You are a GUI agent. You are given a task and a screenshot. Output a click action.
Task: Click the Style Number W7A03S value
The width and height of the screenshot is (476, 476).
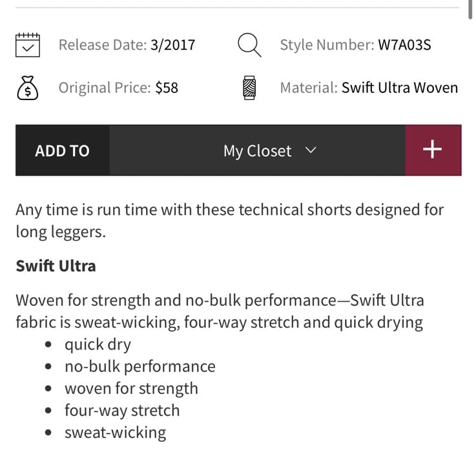click(404, 45)
